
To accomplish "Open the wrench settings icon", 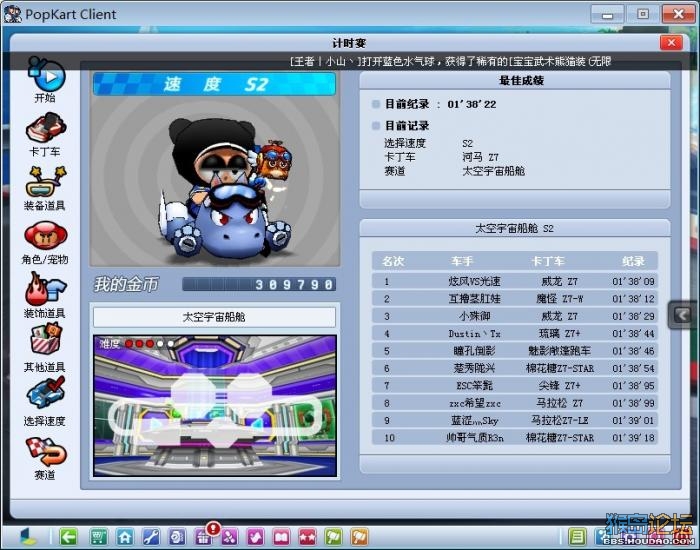I will (x=151, y=536).
